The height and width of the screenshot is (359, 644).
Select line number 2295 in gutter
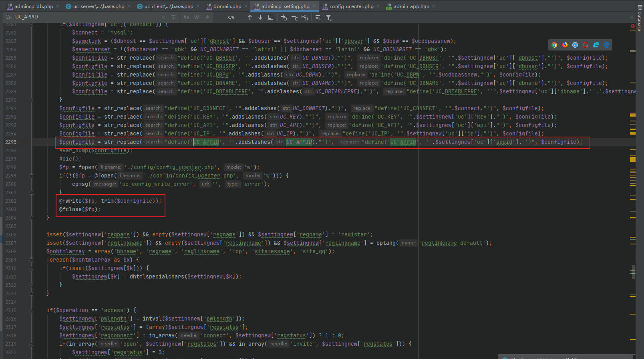(11, 142)
